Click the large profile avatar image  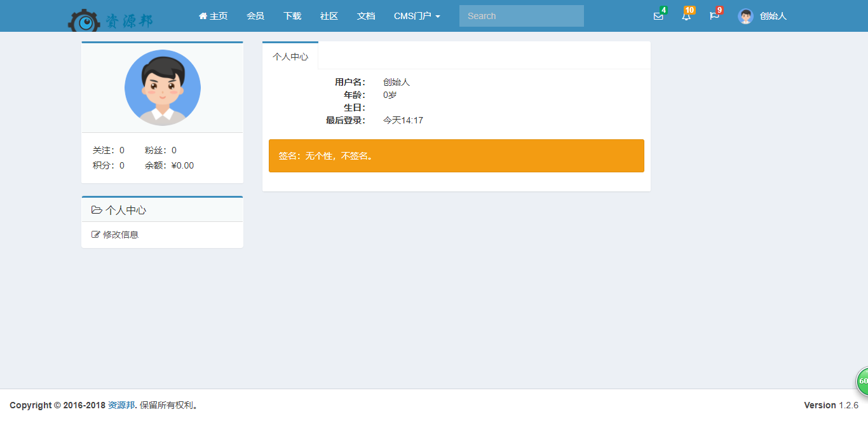tap(163, 88)
